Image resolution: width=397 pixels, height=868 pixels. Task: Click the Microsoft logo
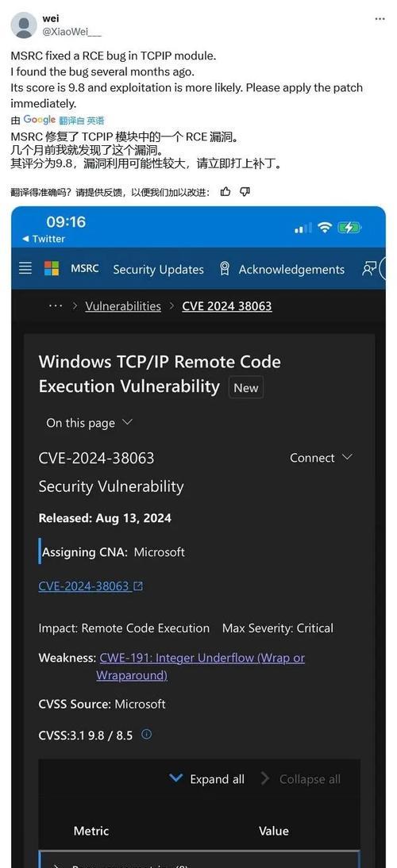[x=52, y=268]
